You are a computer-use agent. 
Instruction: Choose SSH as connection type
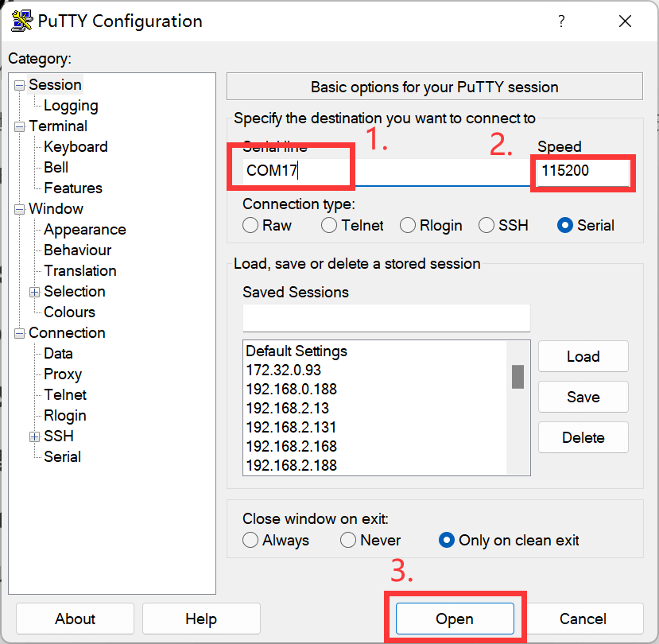coord(486,225)
